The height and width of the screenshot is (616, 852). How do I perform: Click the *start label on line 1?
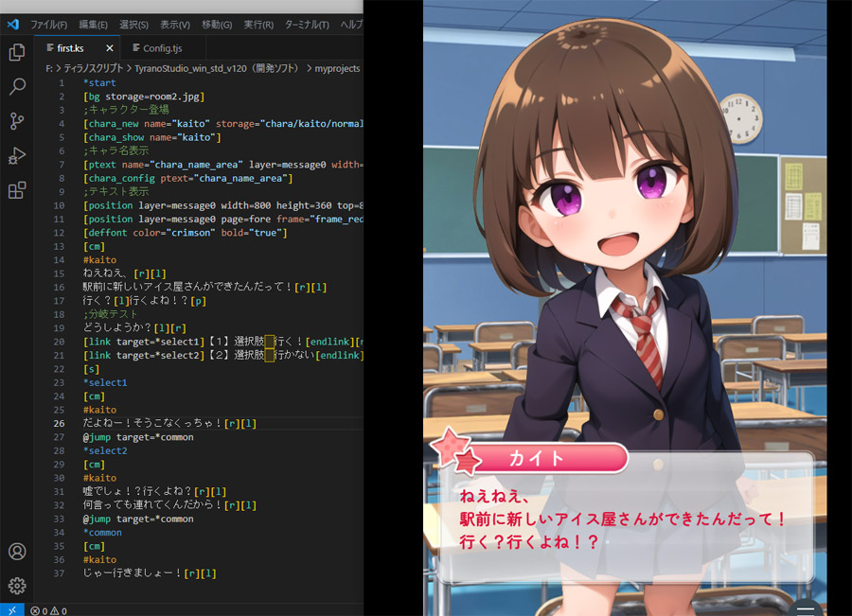99,82
